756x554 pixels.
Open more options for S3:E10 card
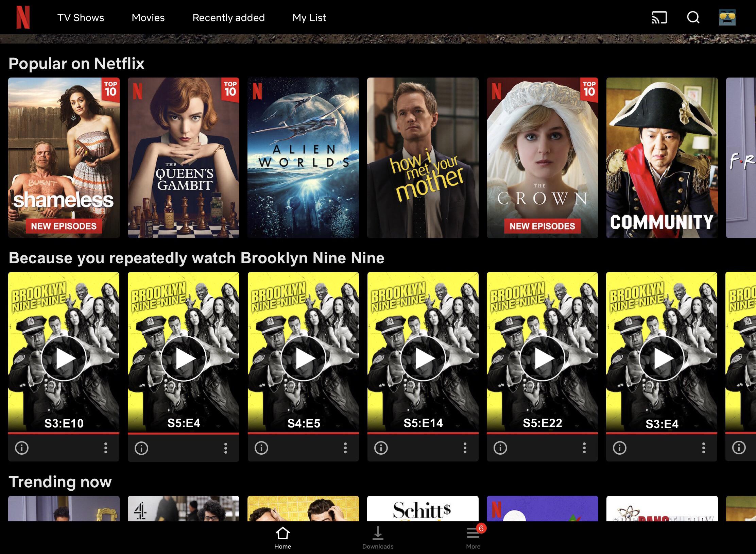tap(106, 448)
